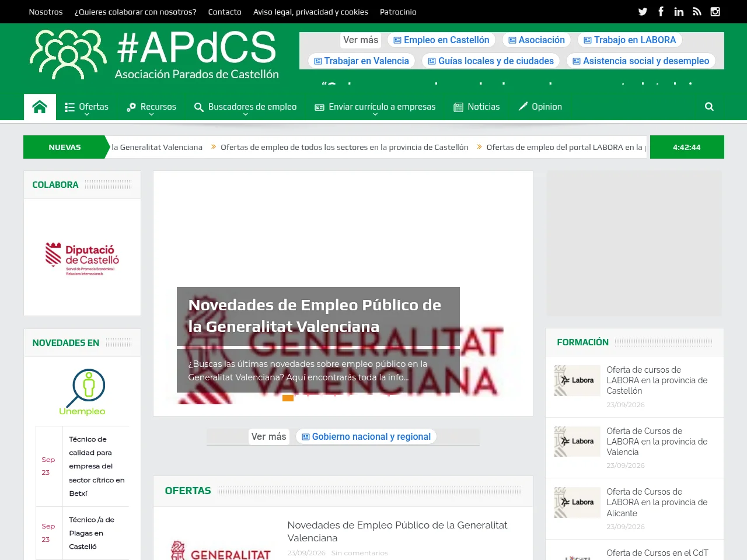Open the Facebook page icon
This screenshot has width=747, height=560.
click(661, 12)
